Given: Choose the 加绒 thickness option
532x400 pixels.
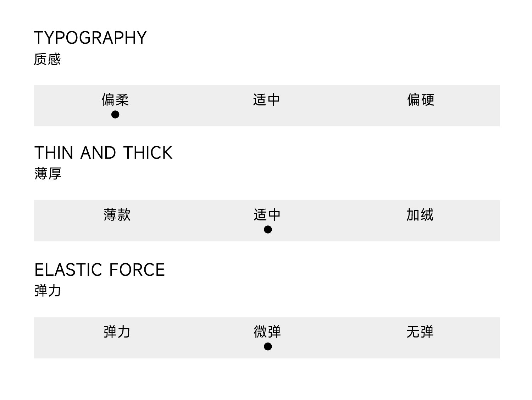Looking at the screenshot, I should click(420, 215).
